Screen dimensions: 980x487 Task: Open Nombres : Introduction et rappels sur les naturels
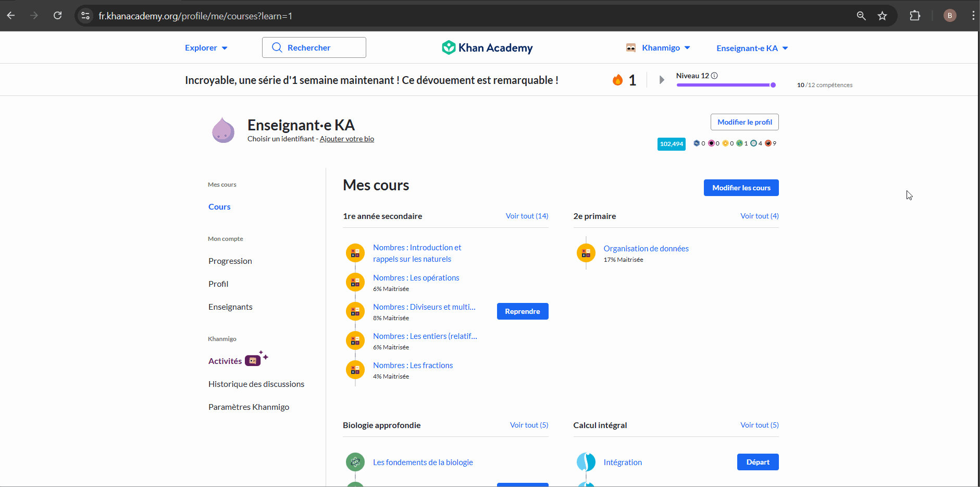pyautogui.click(x=417, y=253)
